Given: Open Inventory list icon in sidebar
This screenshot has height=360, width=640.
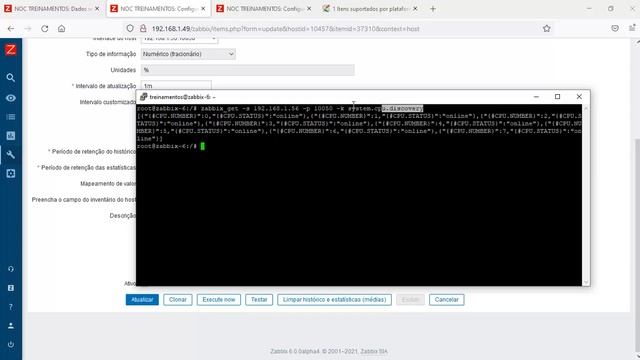Looking at the screenshot, I should point(11,117).
